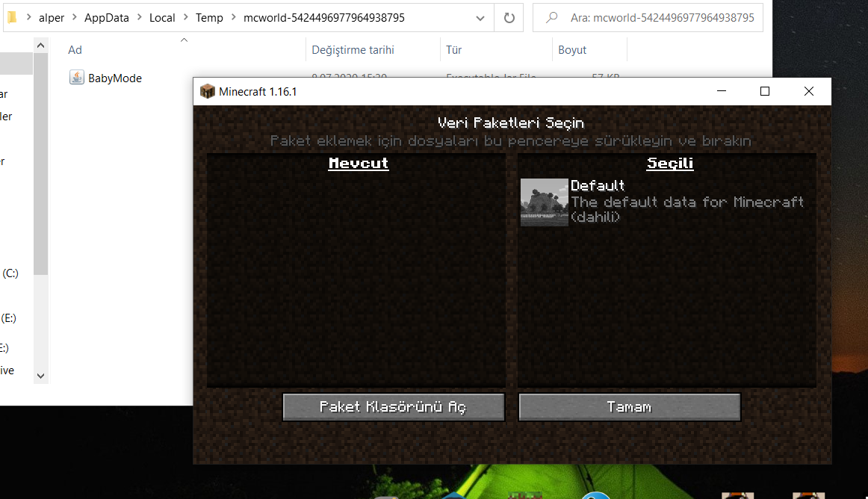Screen dimensions: 868x499
Task: Open the Paket Klasörünü Aç button
Action: 394,407
